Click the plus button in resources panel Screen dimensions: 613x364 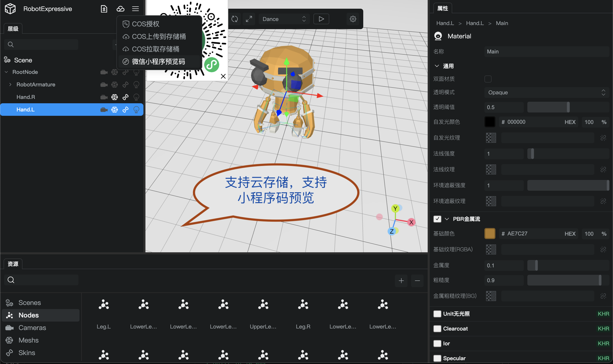click(401, 281)
